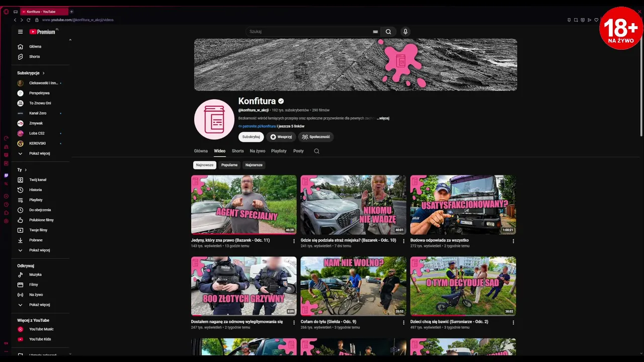Switch to the channel Główna tab
644x362 pixels.
click(201, 151)
